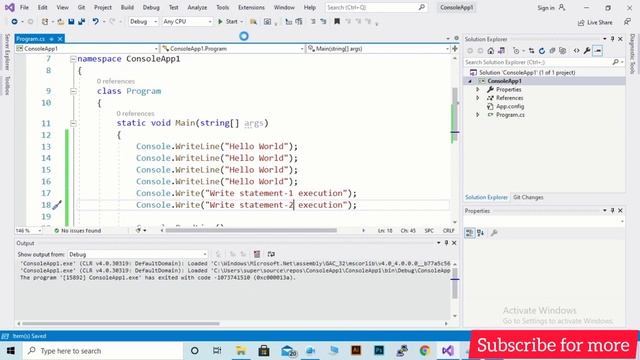Open Live Share
Screen dimensions: 640x360
pos(595,22)
